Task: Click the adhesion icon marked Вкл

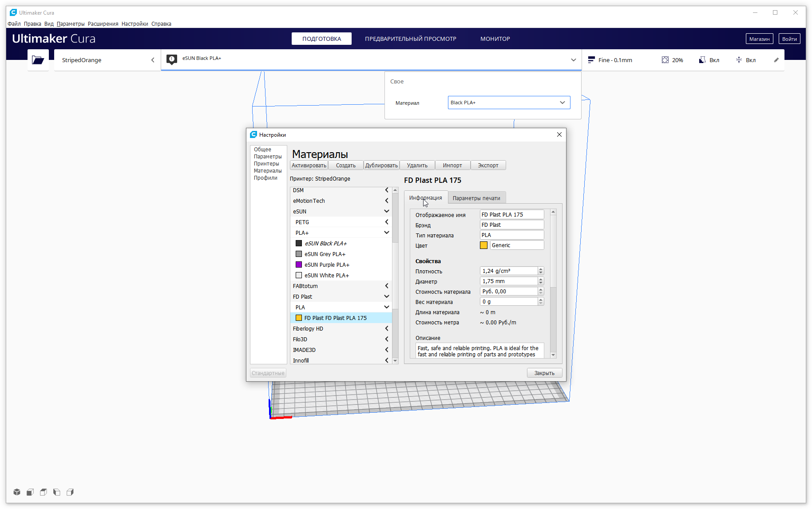Action: 739,60
